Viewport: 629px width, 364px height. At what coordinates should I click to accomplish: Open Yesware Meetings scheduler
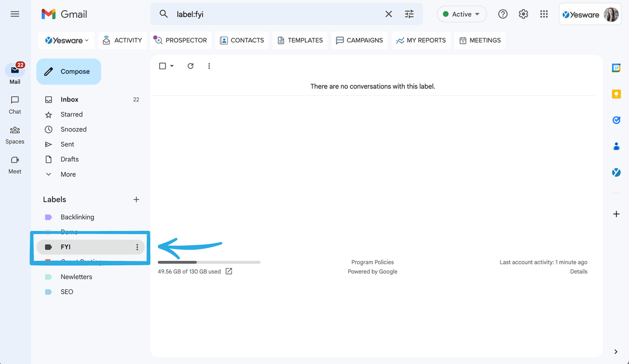(x=480, y=40)
